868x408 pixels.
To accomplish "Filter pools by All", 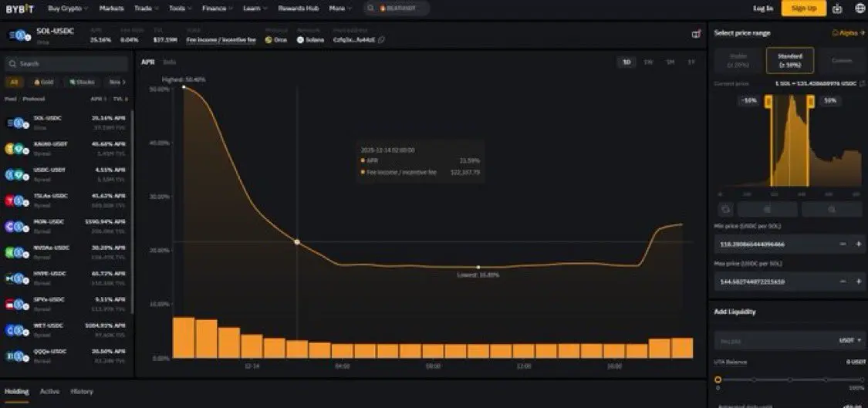I will (x=15, y=82).
